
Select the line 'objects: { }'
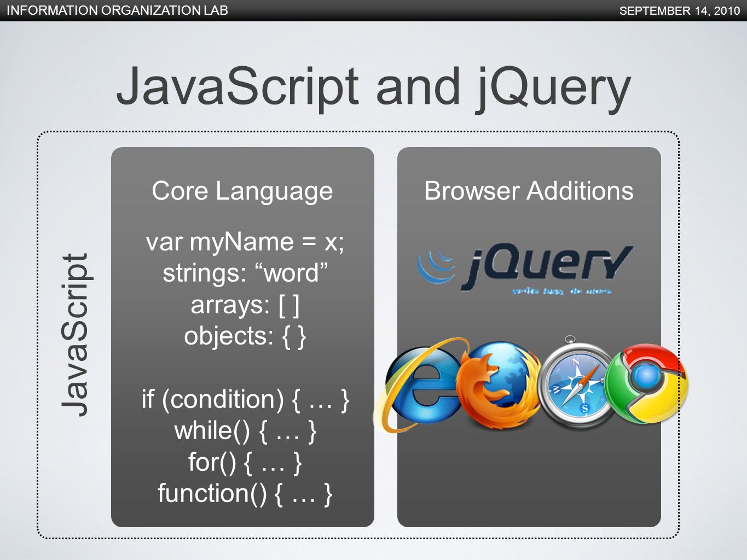coord(245,336)
